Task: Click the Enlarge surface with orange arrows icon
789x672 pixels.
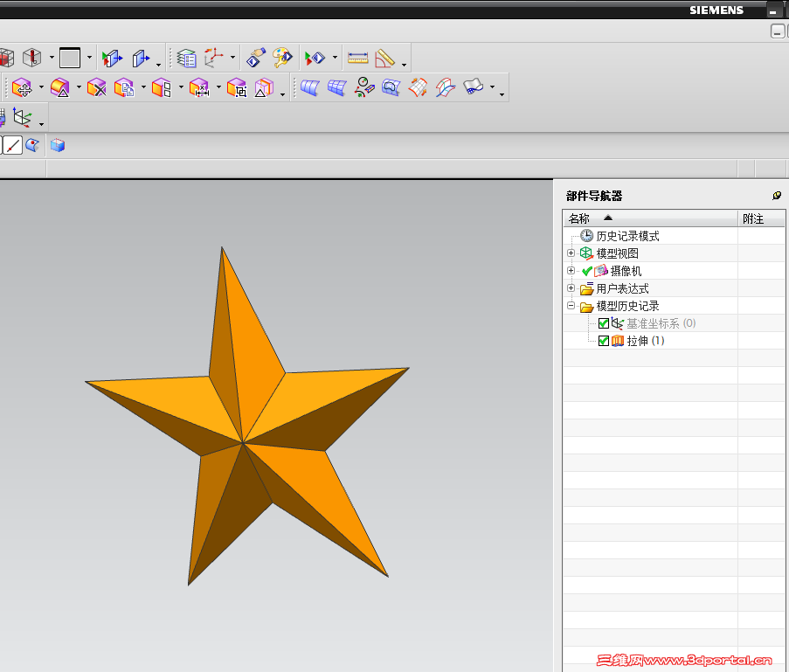Action: pos(418,87)
